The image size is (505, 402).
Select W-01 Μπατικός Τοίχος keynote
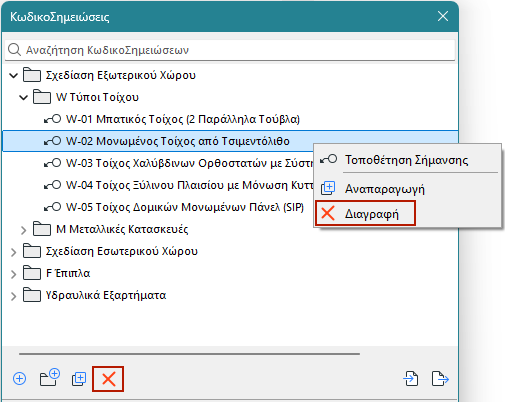pyautogui.click(x=183, y=119)
